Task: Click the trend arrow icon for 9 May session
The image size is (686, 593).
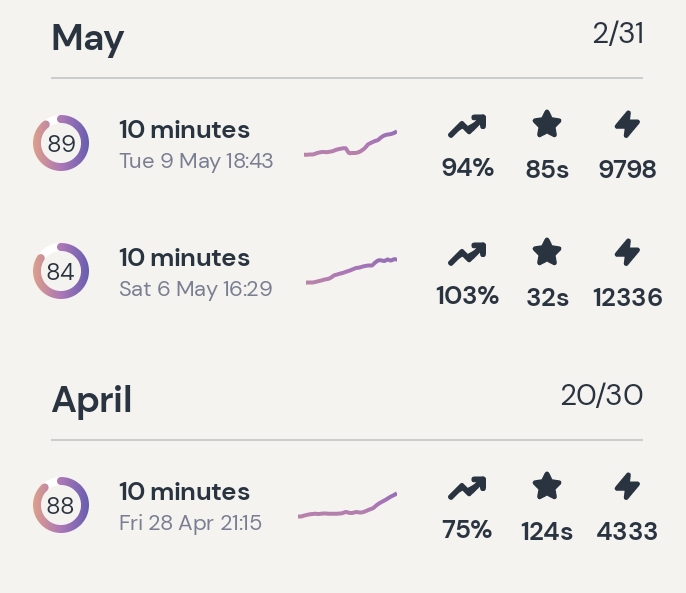Action: pyautogui.click(x=467, y=126)
